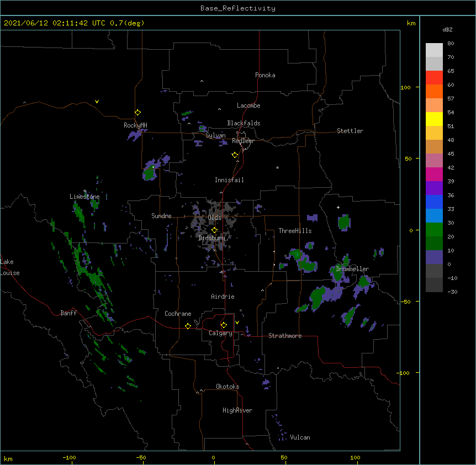Click the green echo cell near Drumheller

337,273
